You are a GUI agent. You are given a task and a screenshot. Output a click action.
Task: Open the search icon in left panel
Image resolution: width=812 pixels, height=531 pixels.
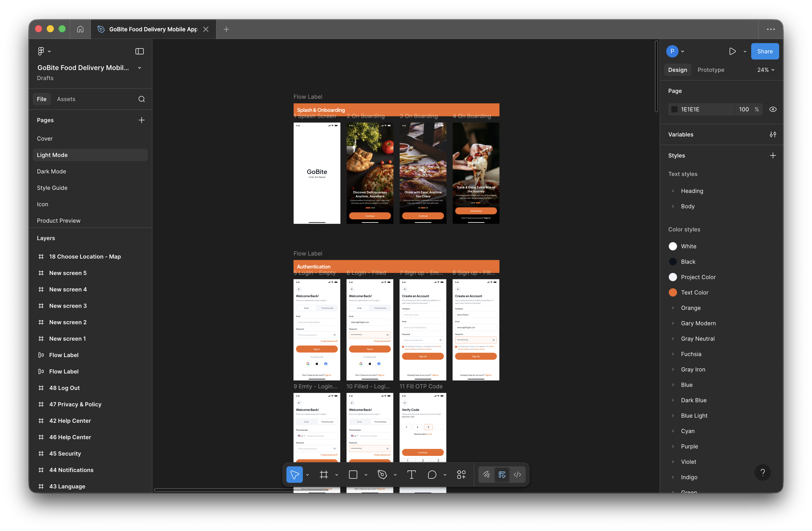142,99
